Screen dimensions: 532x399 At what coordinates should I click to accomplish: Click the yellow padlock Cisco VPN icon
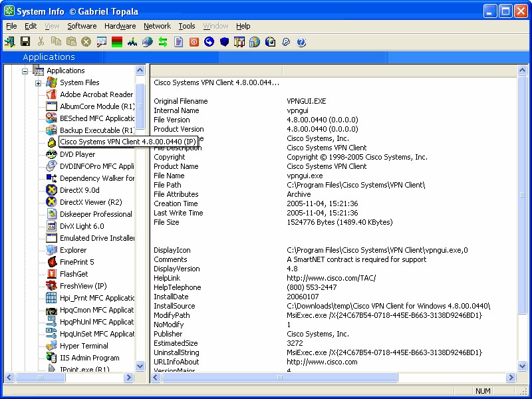pyautogui.click(x=51, y=142)
